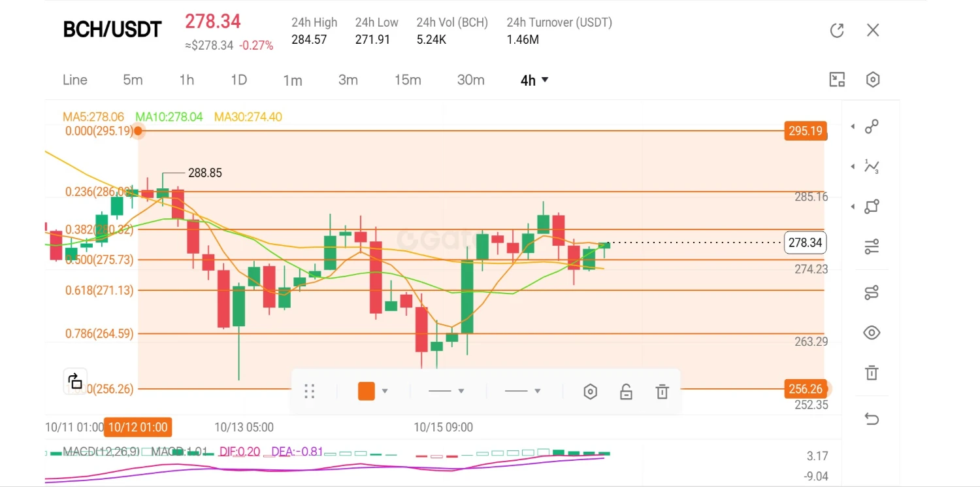Expand the 4h timeframe dropdown
The height and width of the screenshot is (487, 980).
coord(534,80)
